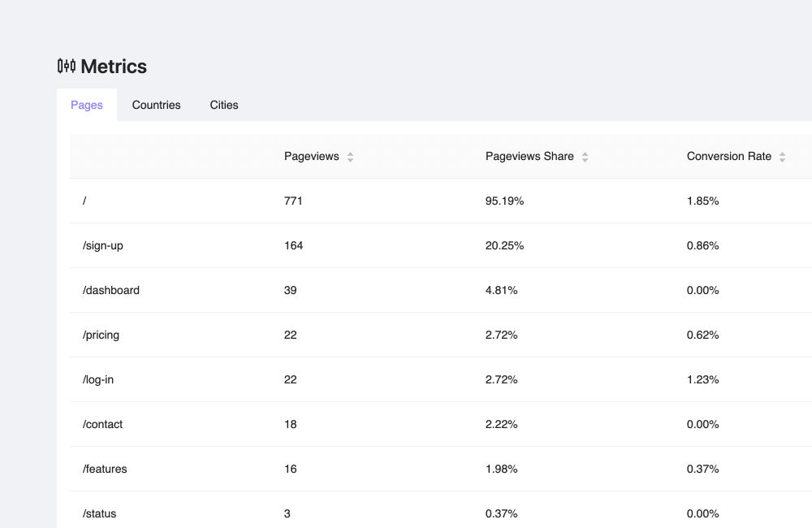Click the Metrics candlestick icon
This screenshot has width=812, height=528.
(67, 66)
